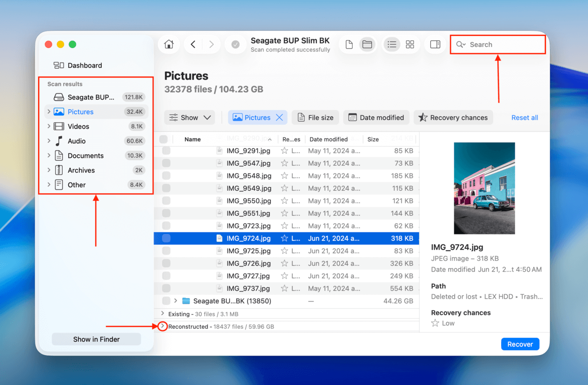Open the search field

(x=497, y=44)
